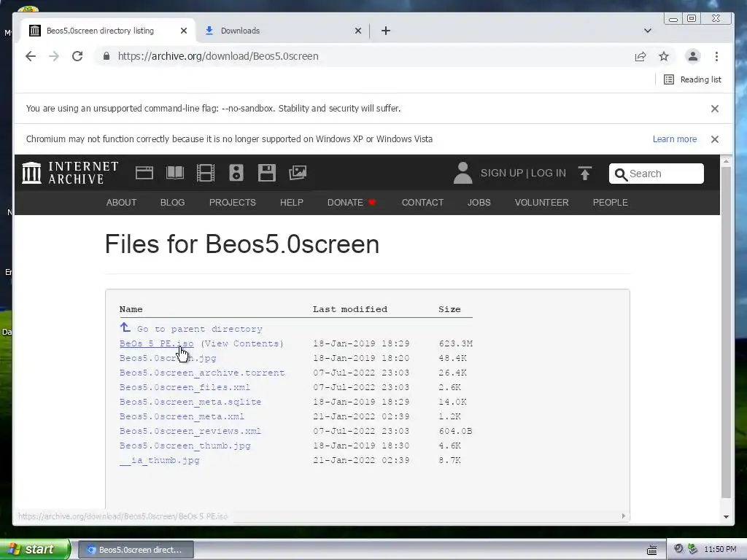747x560 pixels.
Task: Open the Images icon
Action: pyautogui.click(x=298, y=172)
